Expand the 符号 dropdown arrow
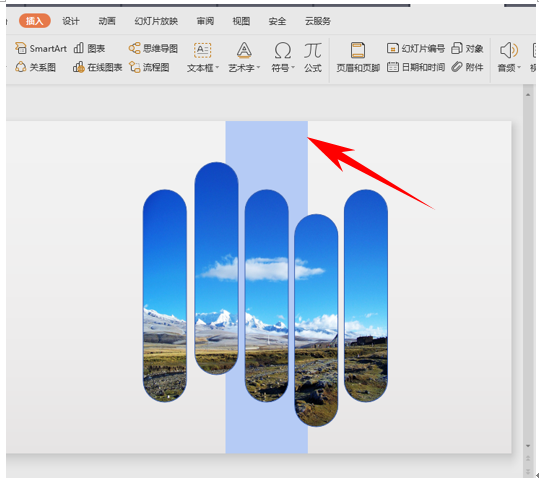This screenshot has height=481, width=539. [x=293, y=68]
